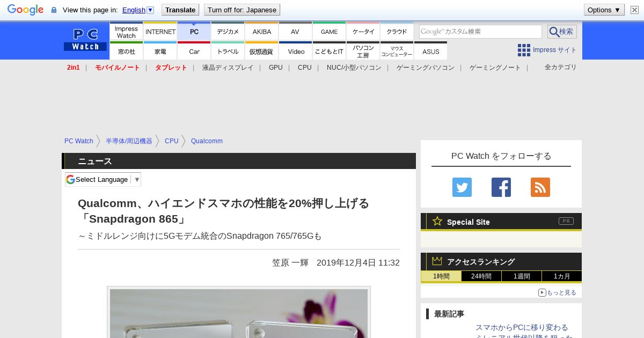Screen dimensions: 644x338
Task: Follow PC Watch on Facebook icon
Action: click(x=501, y=187)
